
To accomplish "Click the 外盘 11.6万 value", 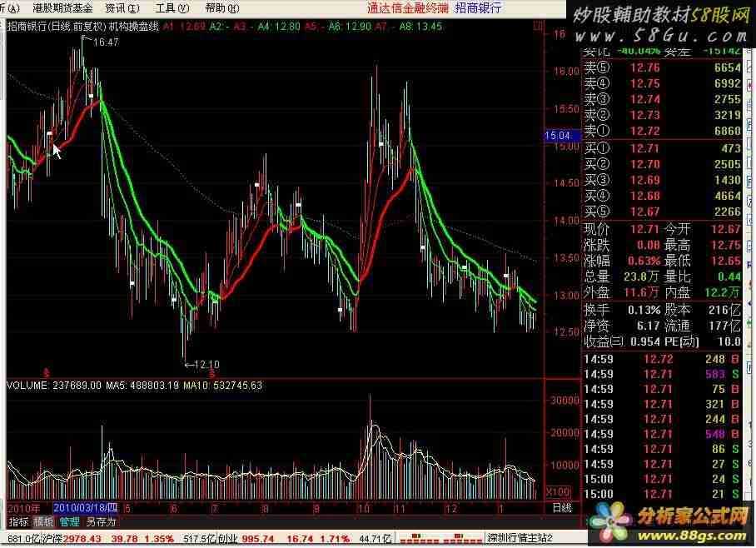I will (x=642, y=293).
